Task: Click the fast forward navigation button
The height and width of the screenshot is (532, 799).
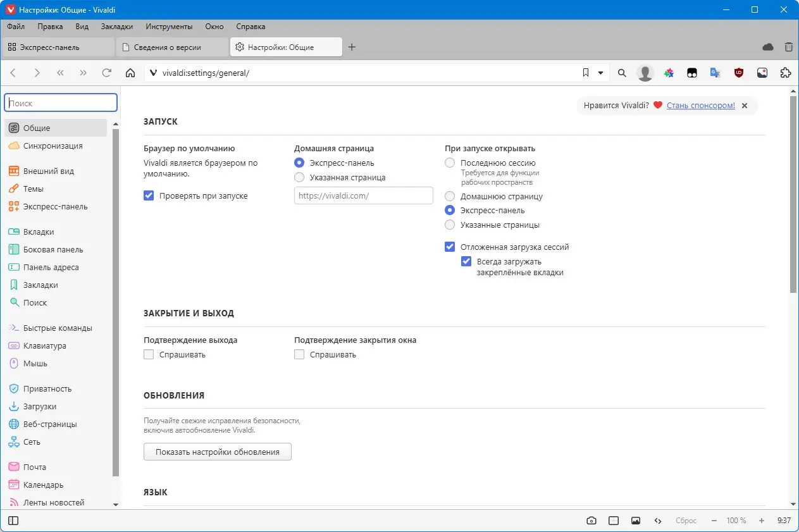Action: [x=84, y=73]
